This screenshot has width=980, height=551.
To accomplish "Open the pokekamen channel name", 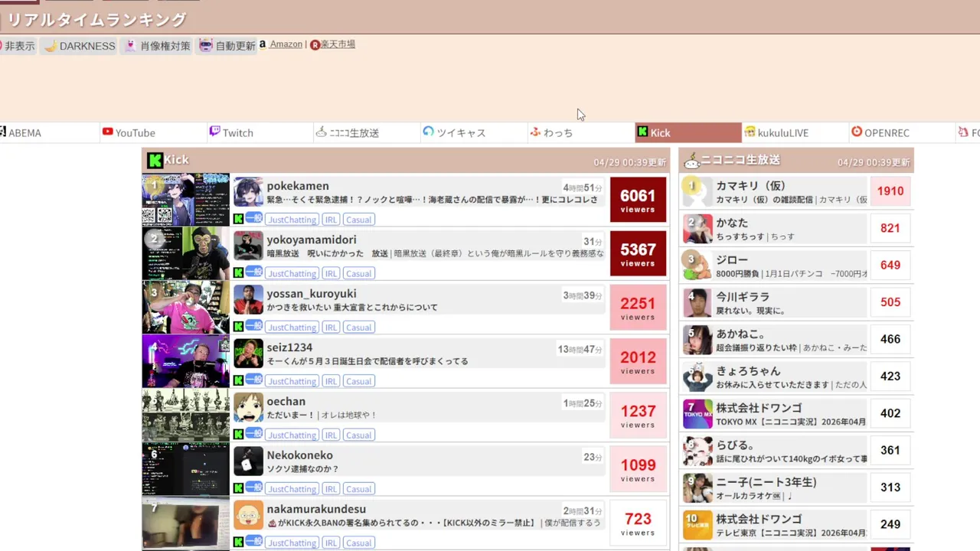I will coord(298,186).
